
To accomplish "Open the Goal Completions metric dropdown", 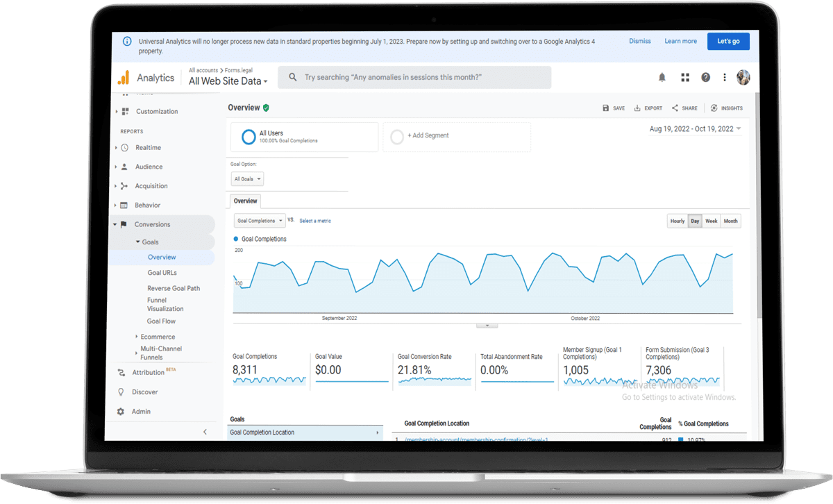I will coord(260,221).
